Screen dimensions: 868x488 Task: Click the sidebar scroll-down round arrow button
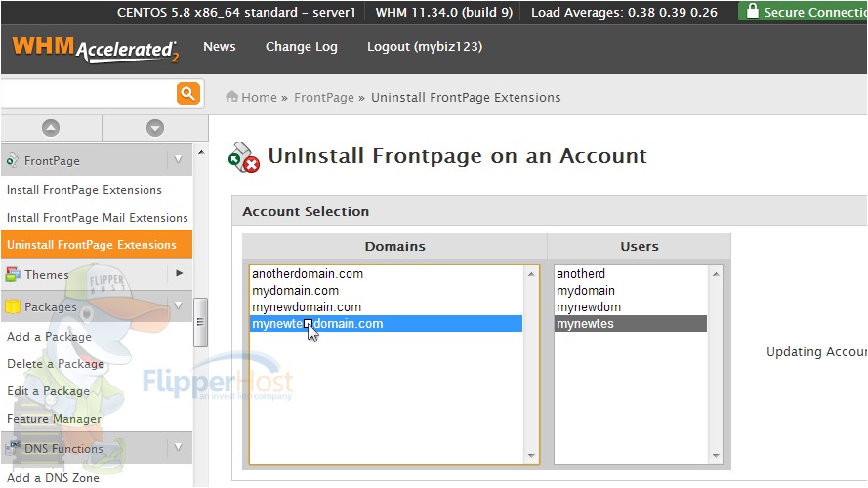point(155,128)
